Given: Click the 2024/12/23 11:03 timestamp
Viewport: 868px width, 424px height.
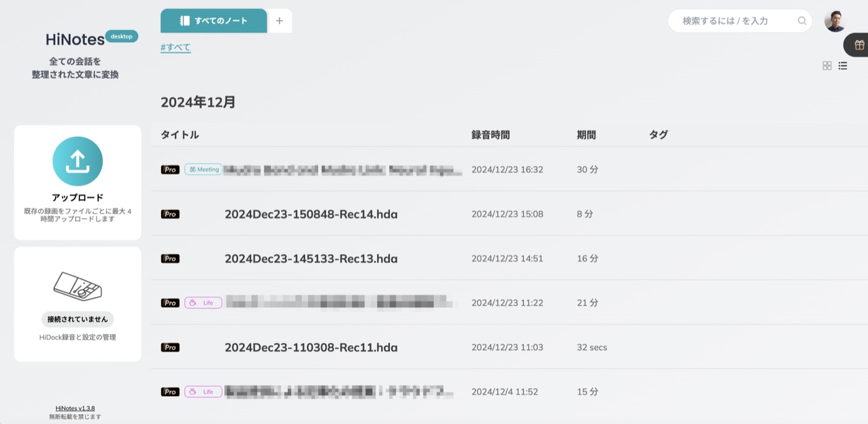Looking at the screenshot, I should (507, 347).
